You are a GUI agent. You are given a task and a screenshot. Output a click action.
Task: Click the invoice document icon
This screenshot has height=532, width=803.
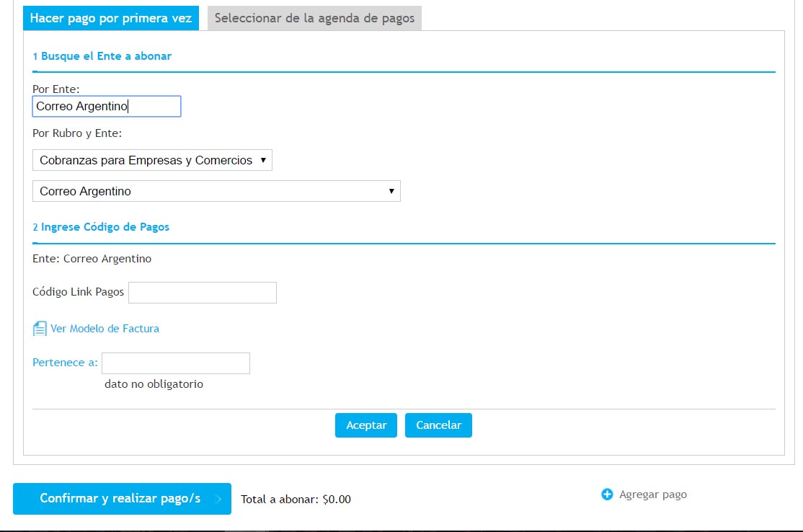coord(40,328)
